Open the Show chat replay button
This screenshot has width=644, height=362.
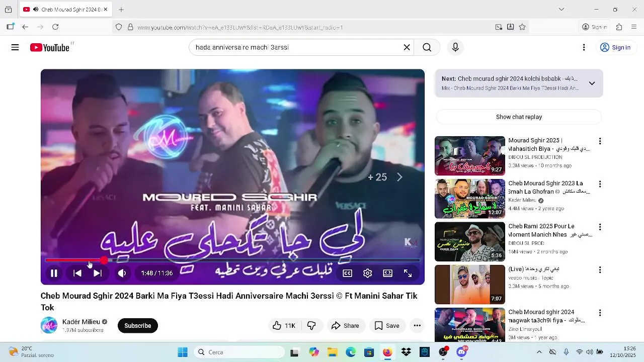tap(519, 117)
